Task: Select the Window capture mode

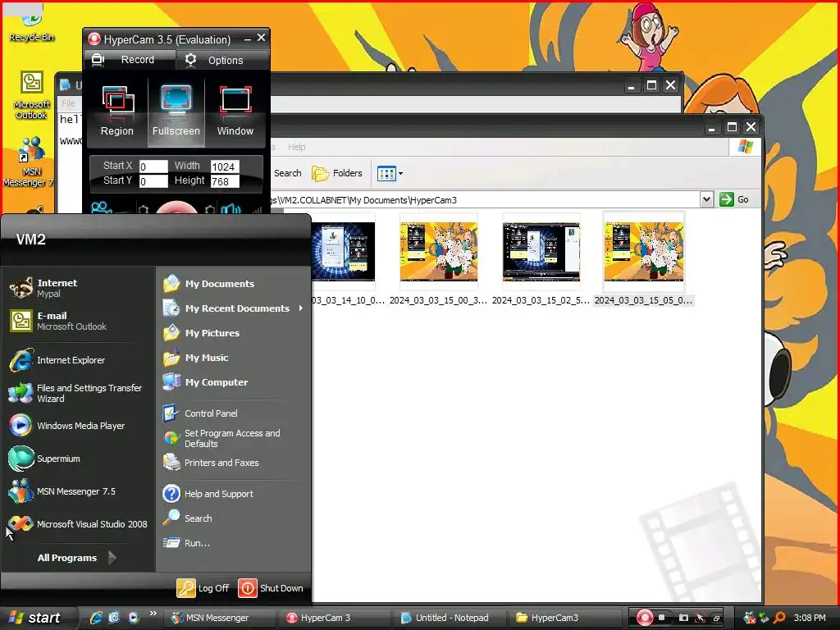Action: [x=235, y=112]
